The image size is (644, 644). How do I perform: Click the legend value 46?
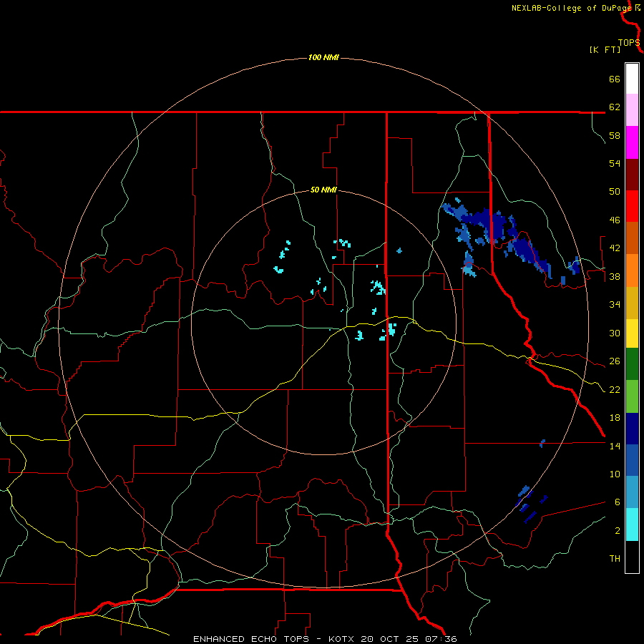615,220
